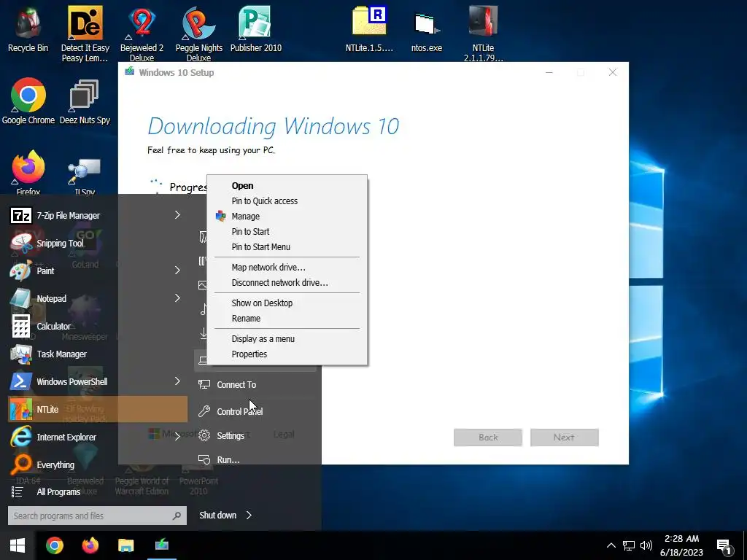Select Display as a menu

287,338
